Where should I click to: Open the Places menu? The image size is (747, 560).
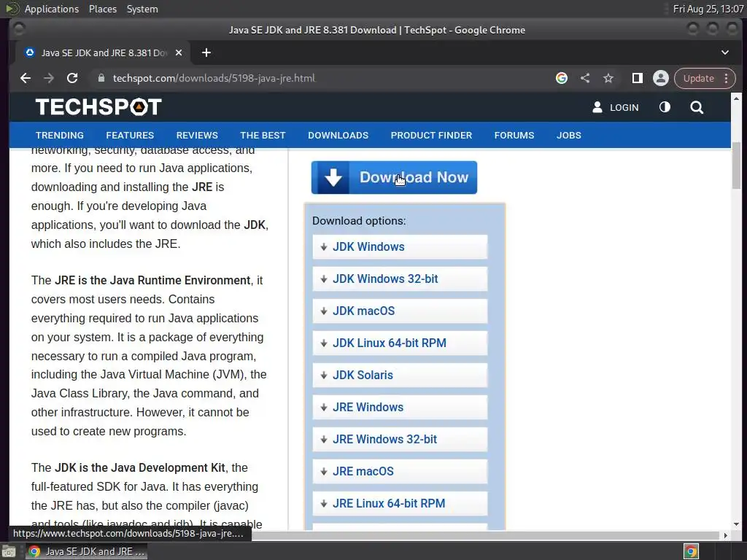pos(102,9)
